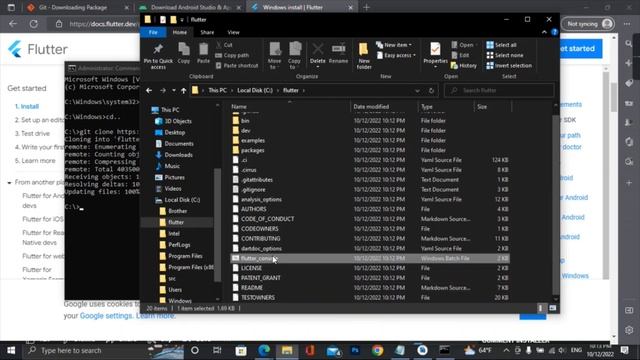Select the Share ribbon tab
This screenshot has width=640, height=360.
point(207,32)
